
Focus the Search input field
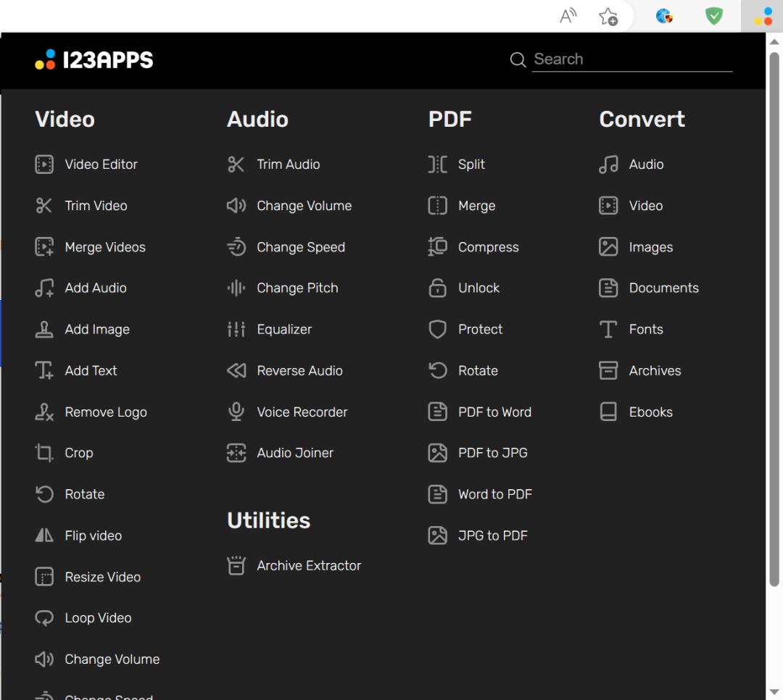coord(631,59)
